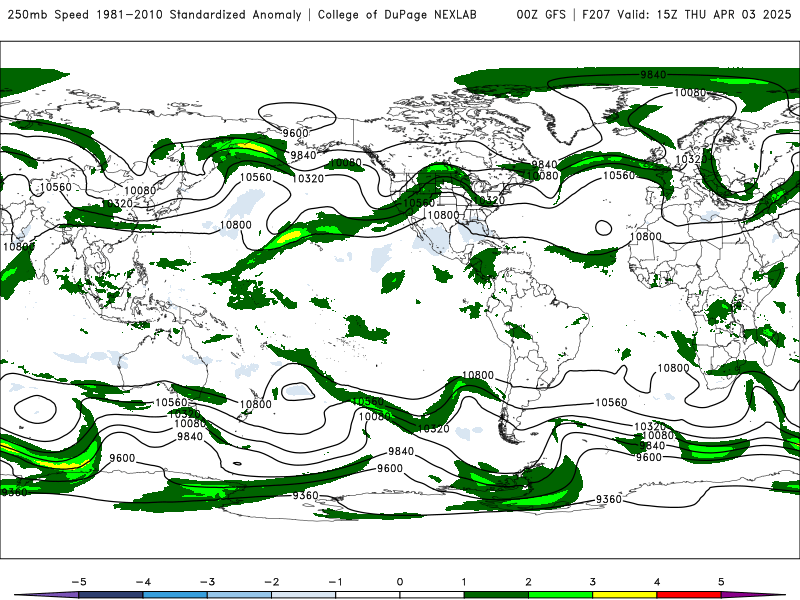Select the bright green 2 to 3 colorbar segment
The width and height of the screenshot is (800, 600).
560,595
